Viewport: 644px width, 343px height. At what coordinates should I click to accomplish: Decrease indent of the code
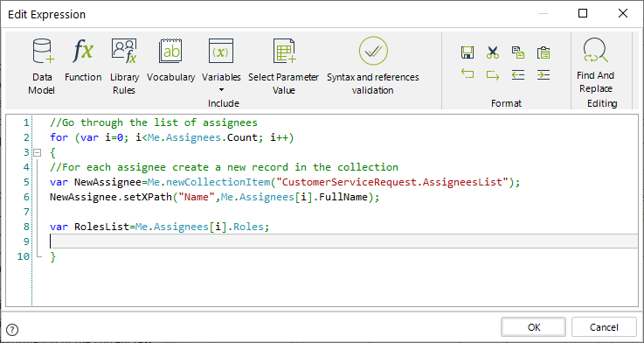coord(518,75)
